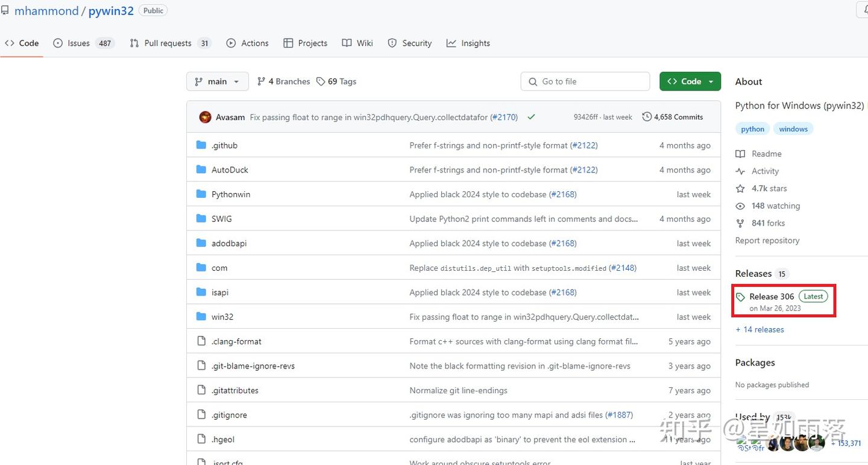Open the main branch dropdown
Screen dimensions: 868x465
[217, 81]
